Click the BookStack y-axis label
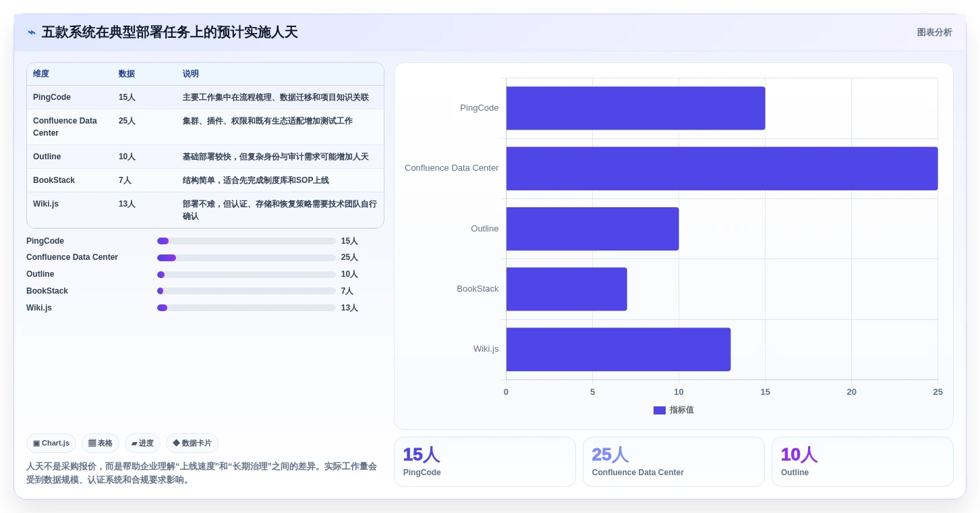 pos(478,289)
